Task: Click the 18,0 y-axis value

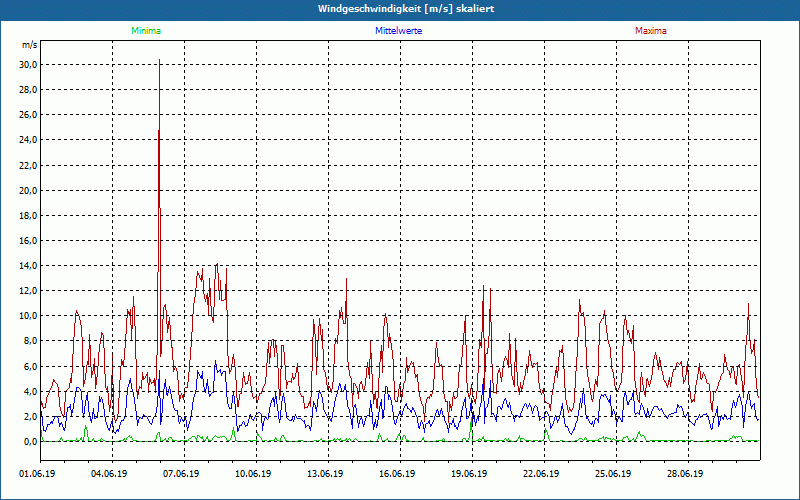Action: click(29, 216)
